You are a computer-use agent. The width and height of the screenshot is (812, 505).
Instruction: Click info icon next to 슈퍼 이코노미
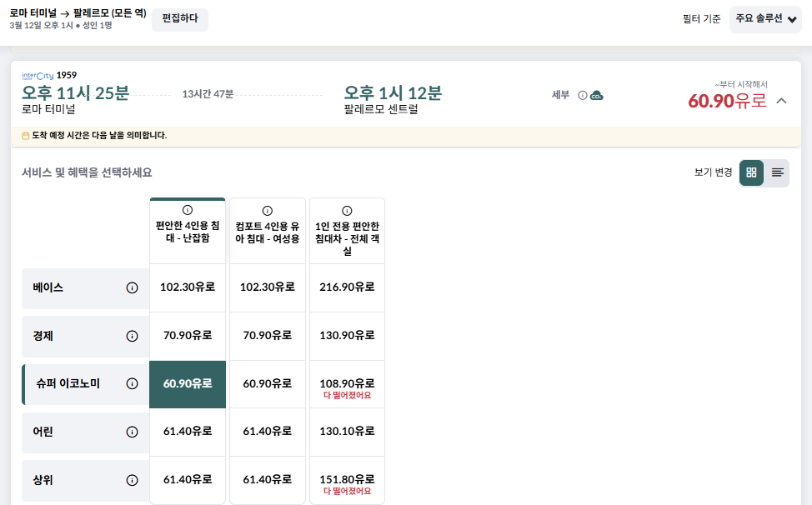(132, 384)
